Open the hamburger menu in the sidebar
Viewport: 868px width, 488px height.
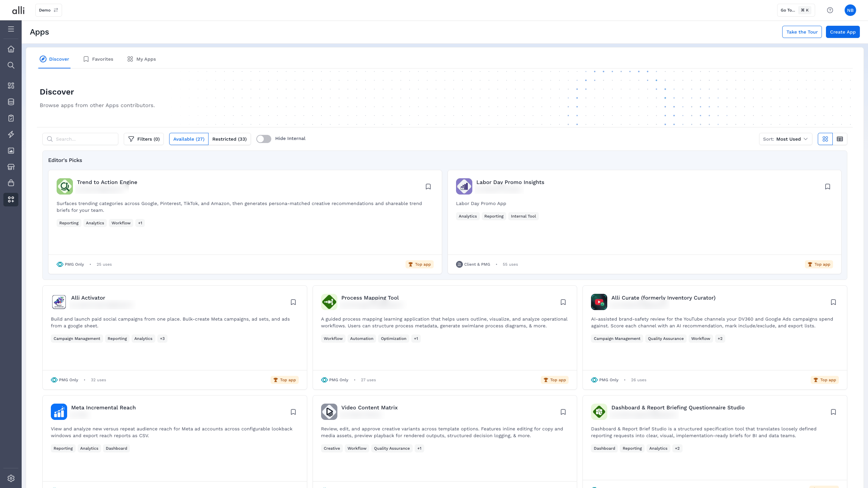[x=11, y=29]
